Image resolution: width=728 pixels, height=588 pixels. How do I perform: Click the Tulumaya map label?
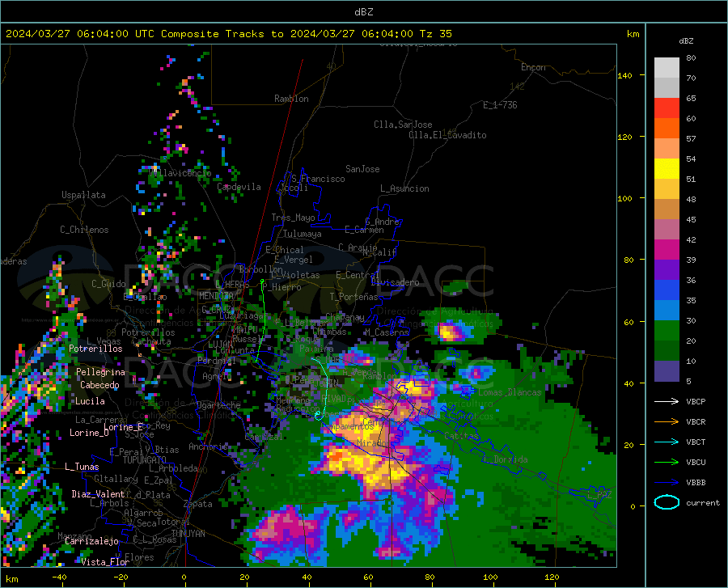(303, 234)
